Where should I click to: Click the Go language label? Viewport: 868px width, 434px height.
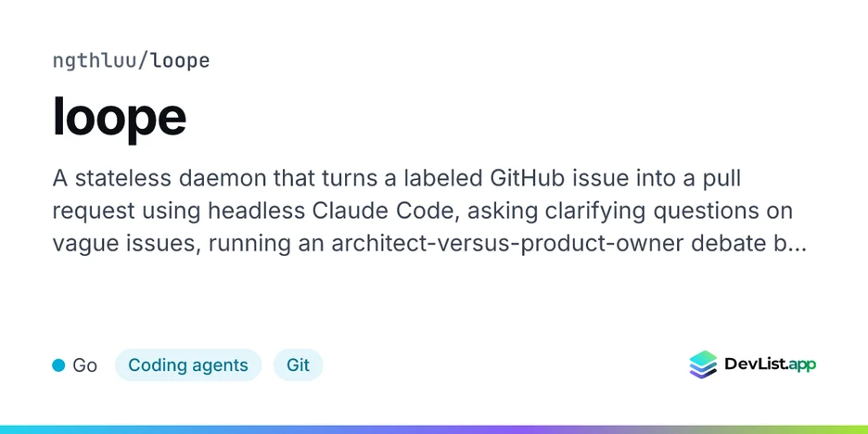(85, 365)
